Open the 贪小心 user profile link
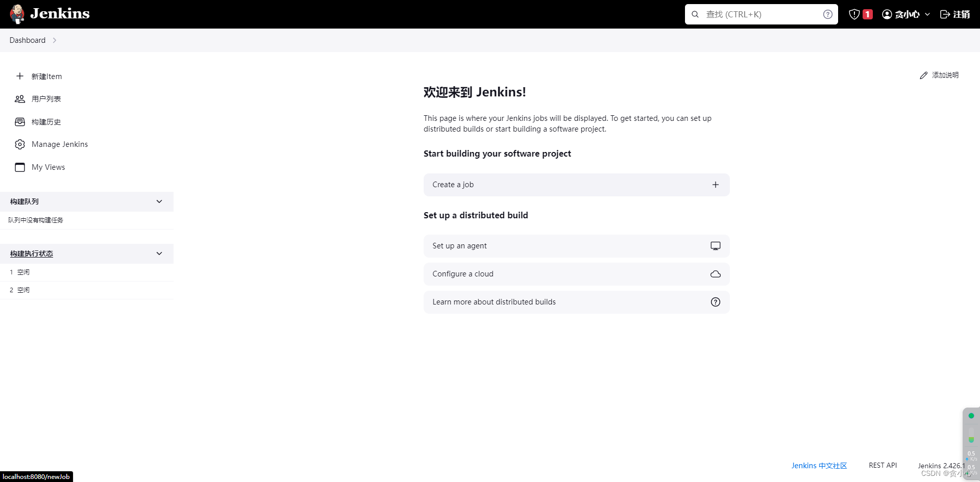 [x=907, y=14]
